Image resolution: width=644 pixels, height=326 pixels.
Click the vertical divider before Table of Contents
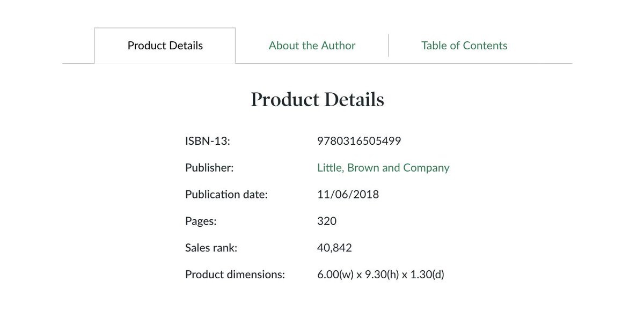click(388, 46)
